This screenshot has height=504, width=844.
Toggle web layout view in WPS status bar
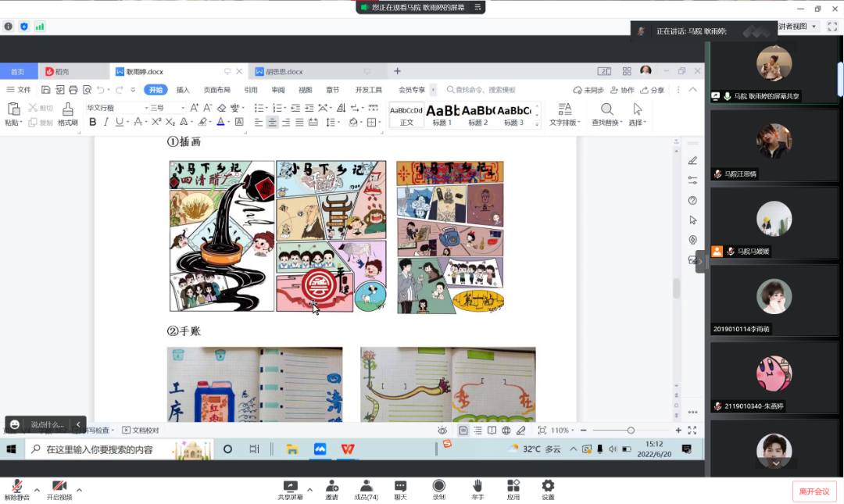pos(506,431)
